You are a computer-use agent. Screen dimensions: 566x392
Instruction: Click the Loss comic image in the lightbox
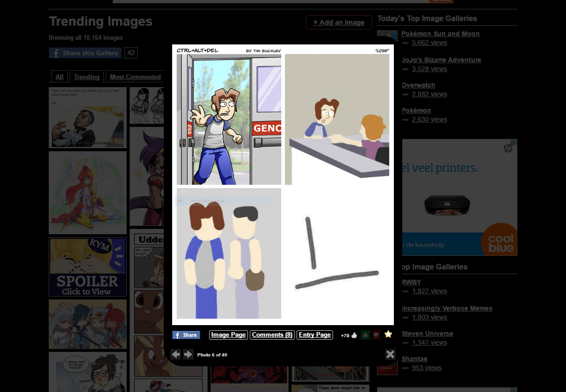point(283,185)
